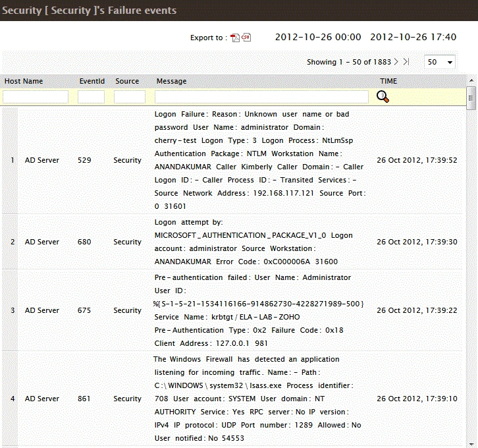Screen dimensions: 478x448
Task: Click timestamp 26 Oct 2012, 17:39:22
Action: click(417, 310)
